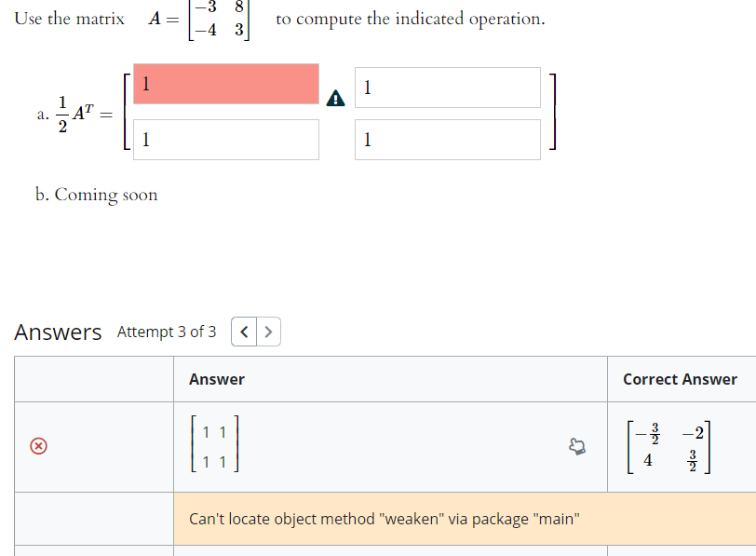756x556 pixels.
Task: Click the "Answer" column header
Action: point(217,379)
